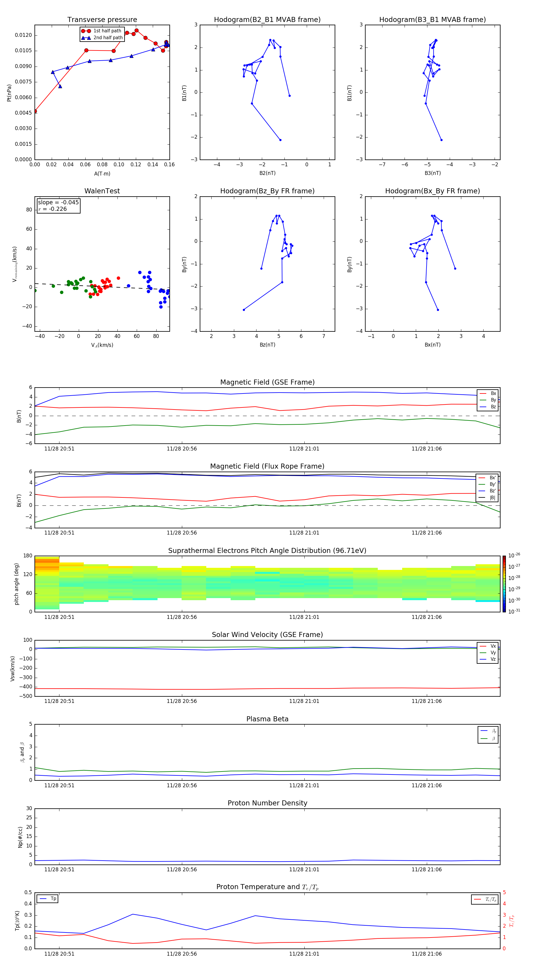Click Suprathermal Electrons Pitch Angle Distribution title
The image size is (535, 980).
[267, 551]
